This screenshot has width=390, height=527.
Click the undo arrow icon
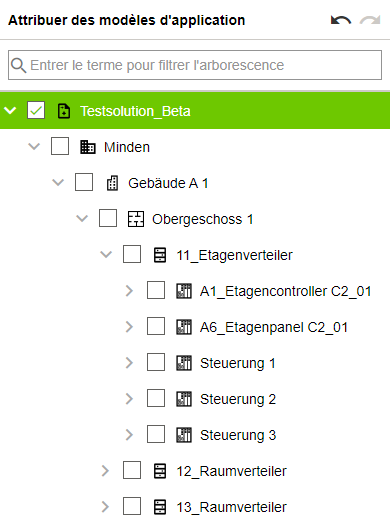coord(341,21)
